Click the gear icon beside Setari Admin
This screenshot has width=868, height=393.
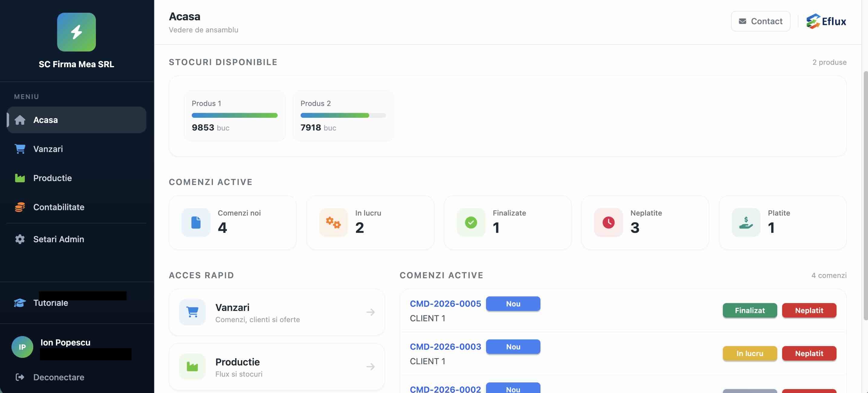[20, 239]
